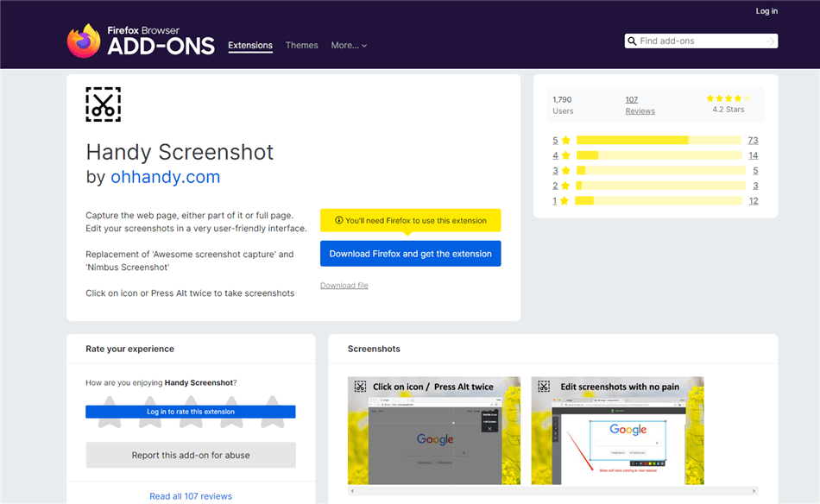The height and width of the screenshot is (504, 820).
Task: Click the 1-star rating bar
Action: tap(659, 201)
